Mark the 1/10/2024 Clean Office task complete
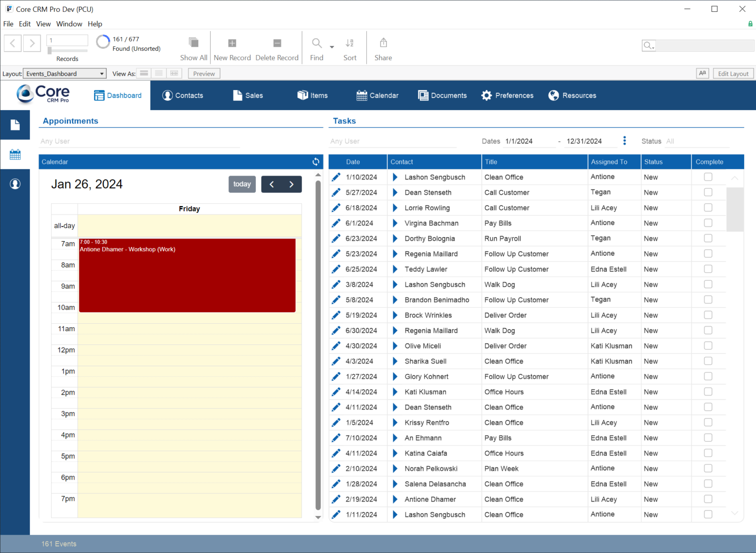 click(708, 177)
